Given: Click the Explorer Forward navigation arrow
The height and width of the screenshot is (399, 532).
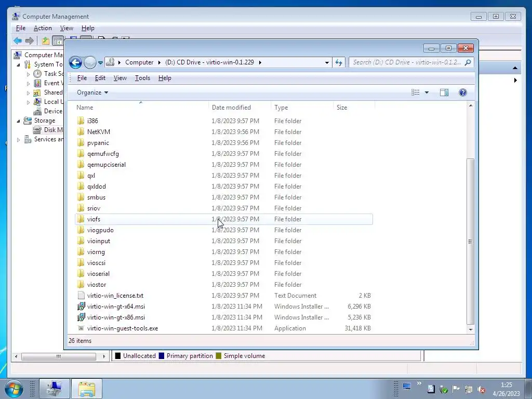Looking at the screenshot, I should pos(90,62).
